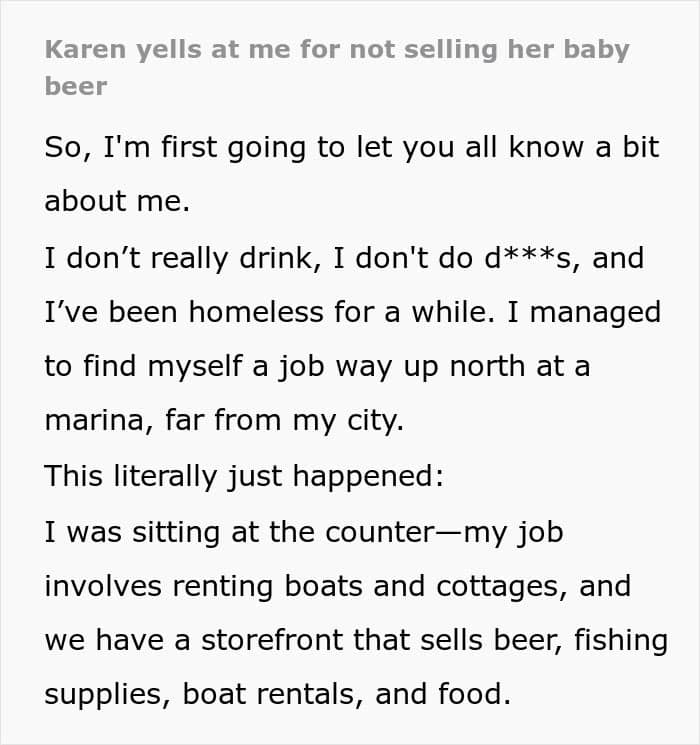Click the line 'This literally just happened:'
The height and width of the screenshot is (745, 700).
[244, 477]
